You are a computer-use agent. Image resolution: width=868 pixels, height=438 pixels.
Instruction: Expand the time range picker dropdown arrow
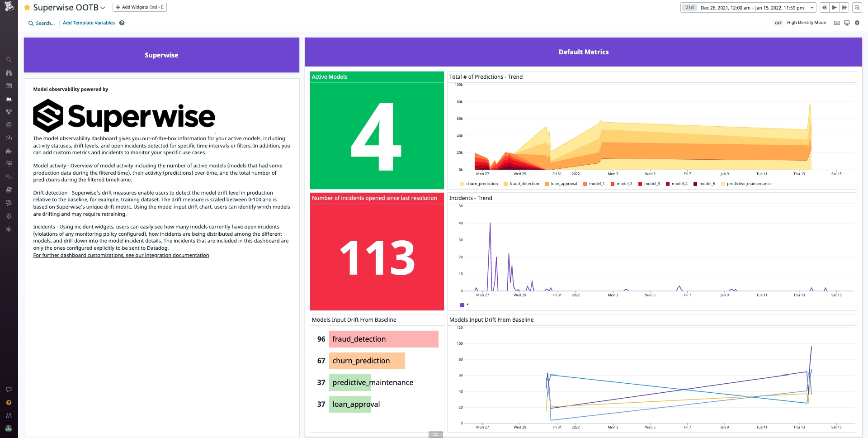tap(812, 8)
